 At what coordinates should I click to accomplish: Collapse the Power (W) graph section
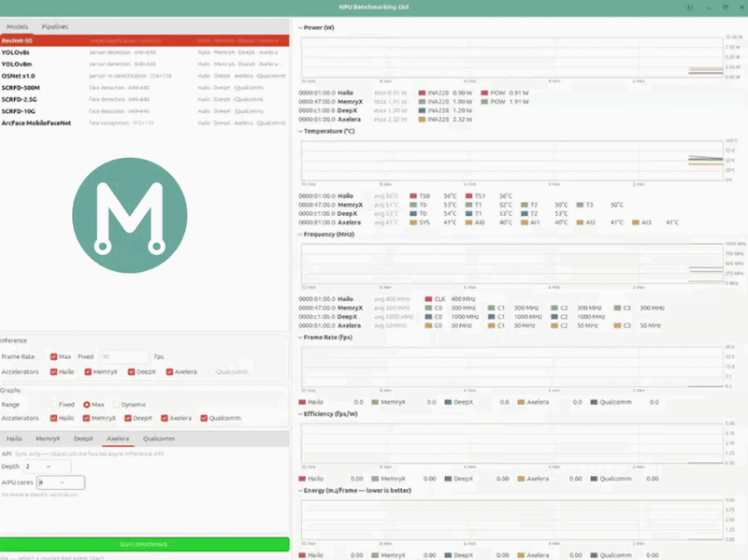(300, 28)
